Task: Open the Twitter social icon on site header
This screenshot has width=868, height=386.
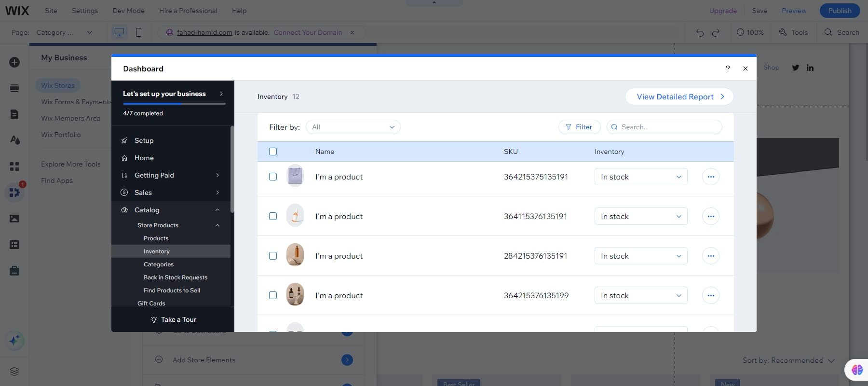Action: pyautogui.click(x=796, y=68)
